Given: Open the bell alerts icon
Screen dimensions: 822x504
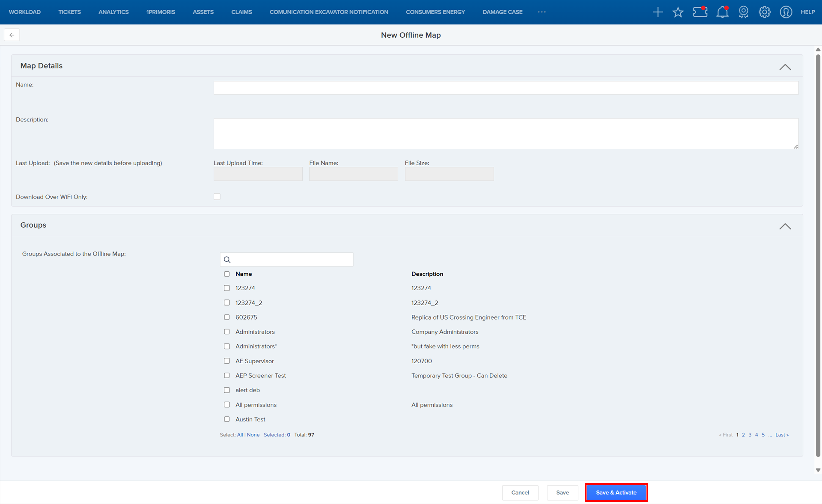Looking at the screenshot, I should point(722,12).
